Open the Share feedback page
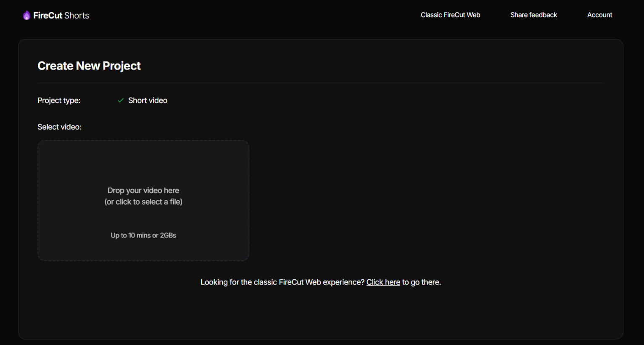 [x=533, y=15]
